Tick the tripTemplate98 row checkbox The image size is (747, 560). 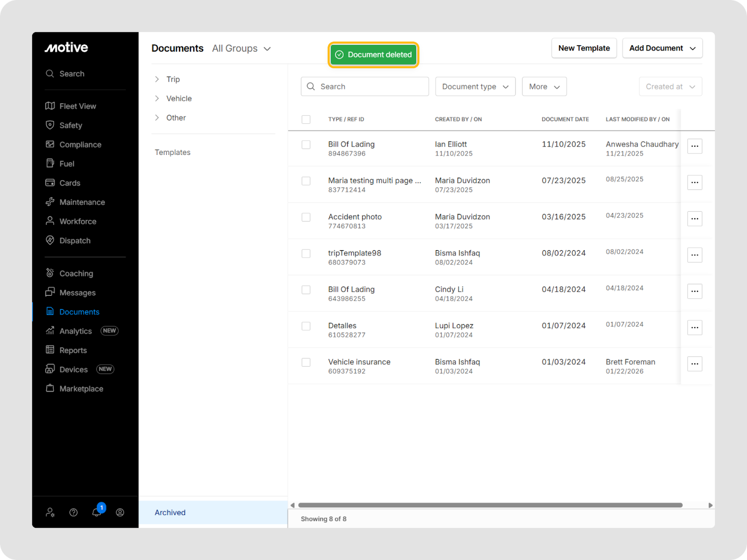[x=306, y=253]
